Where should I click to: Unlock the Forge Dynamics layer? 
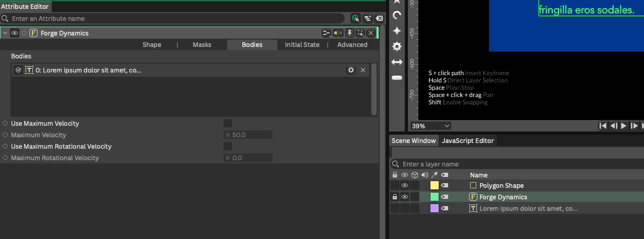click(x=395, y=197)
